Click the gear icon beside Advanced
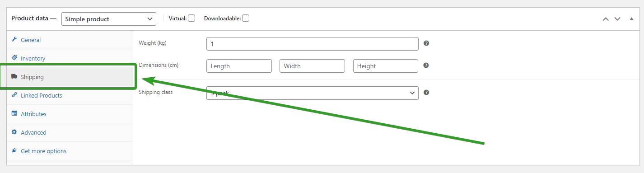 point(14,132)
